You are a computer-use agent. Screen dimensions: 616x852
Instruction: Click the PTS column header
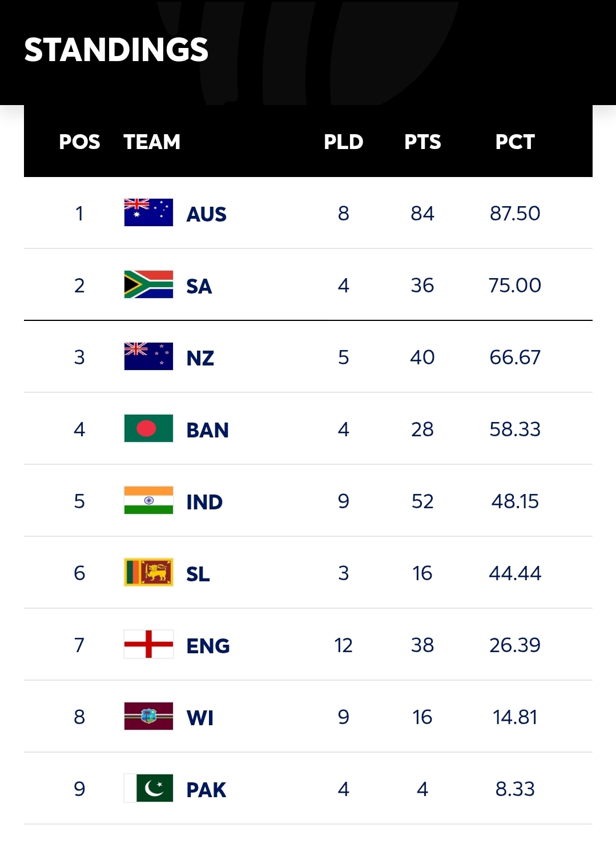point(422,142)
